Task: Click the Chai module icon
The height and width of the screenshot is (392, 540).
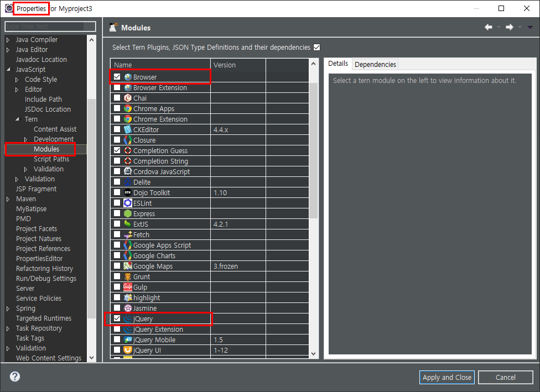Action: pos(128,98)
